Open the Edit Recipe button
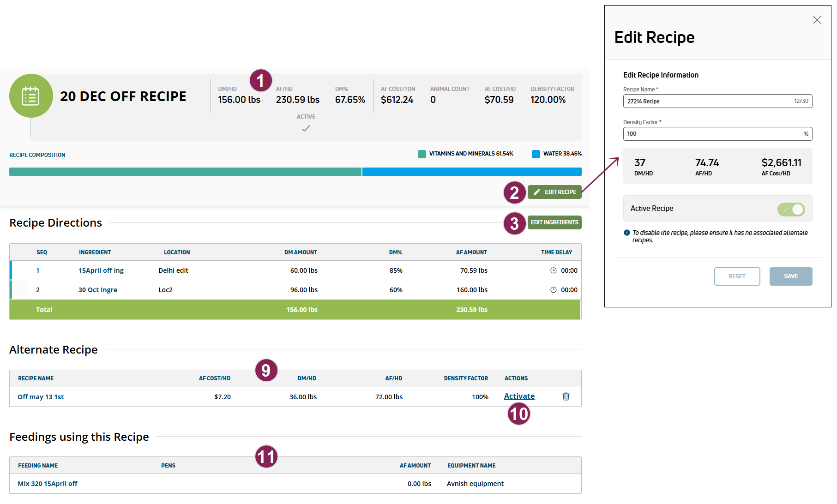The width and height of the screenshot is (837, 504). pos(554,192)
